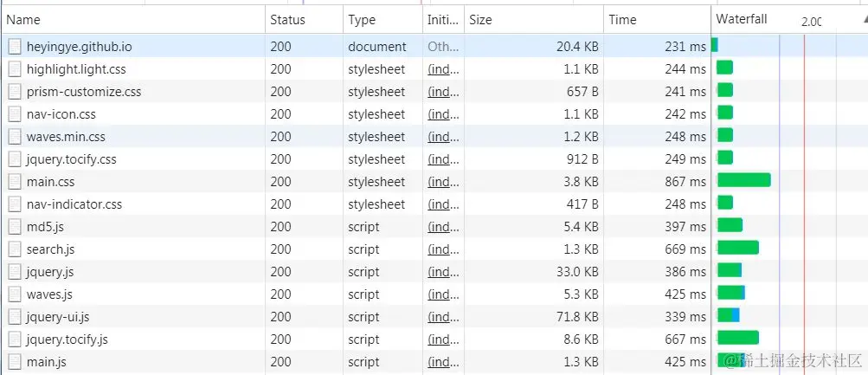Select the nav-icon.css request name
The height and width of the screenshot is (375, 868).
pos(61,114)
